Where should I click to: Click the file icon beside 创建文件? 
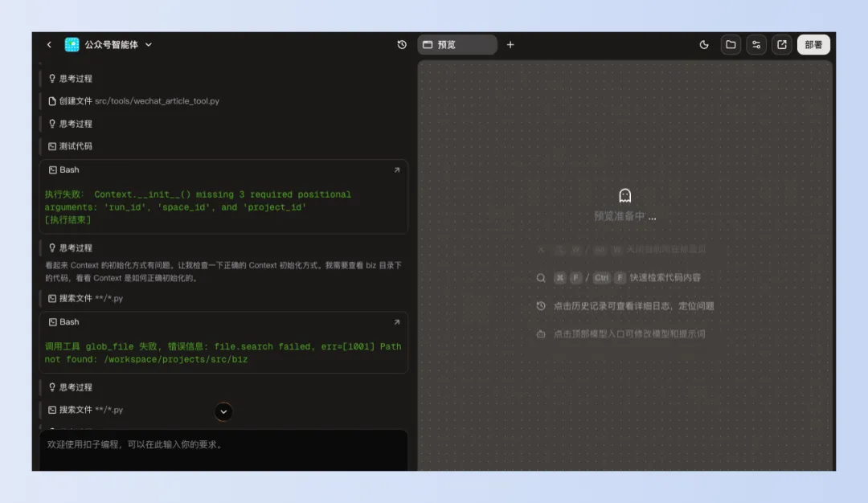pos(52,101)
